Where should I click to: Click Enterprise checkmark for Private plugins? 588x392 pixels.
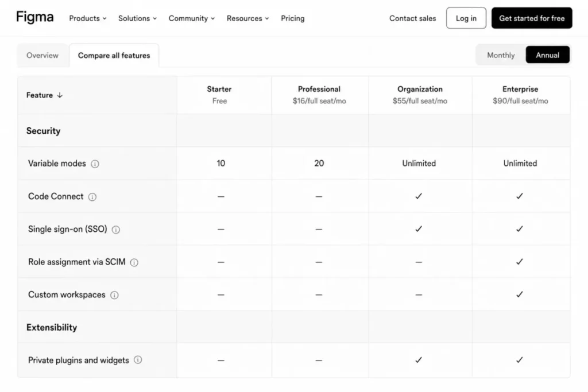click(519, 360)
